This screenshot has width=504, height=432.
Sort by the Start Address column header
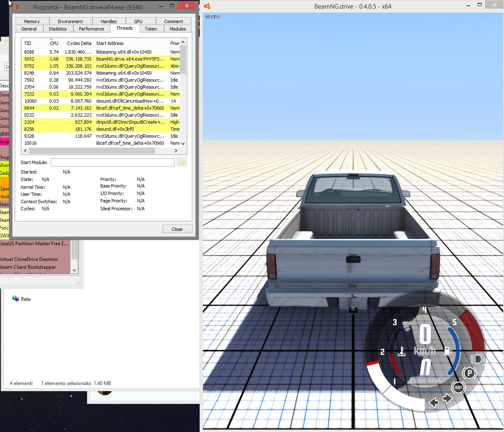(x=131, y=43)
